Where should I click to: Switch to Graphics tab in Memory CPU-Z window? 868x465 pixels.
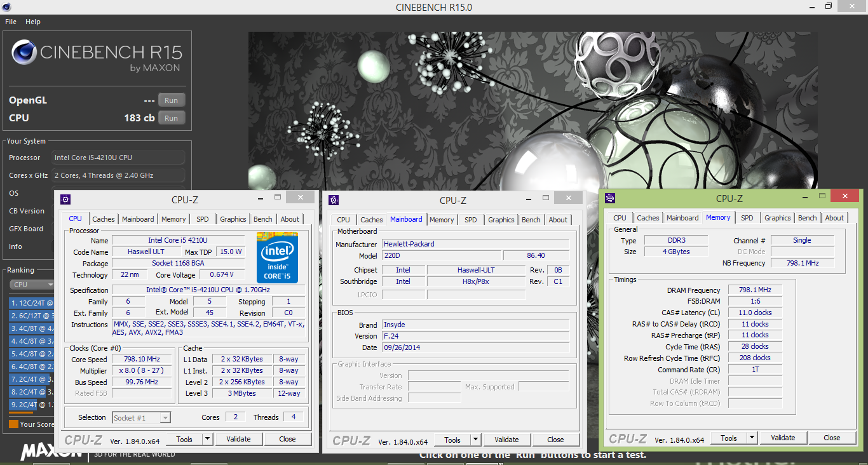778,218
